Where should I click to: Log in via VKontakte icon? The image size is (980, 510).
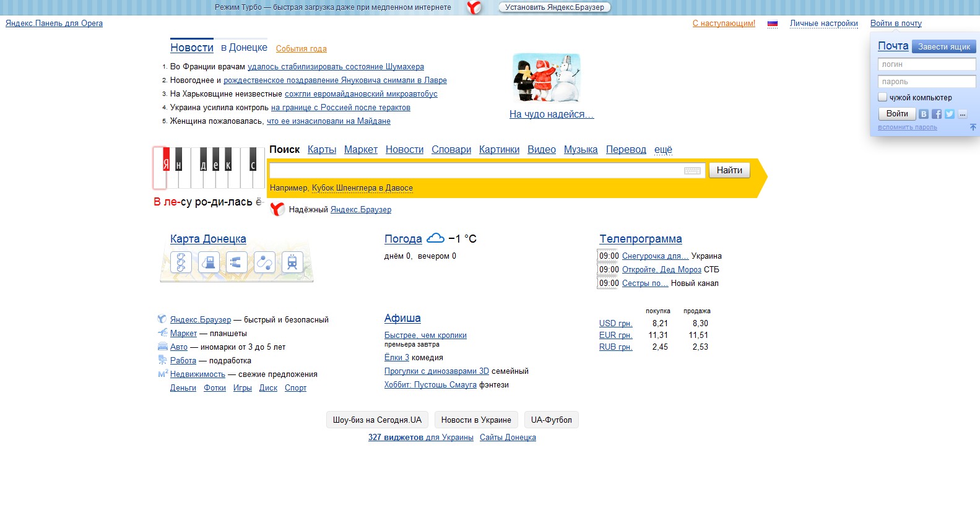(923, 114)
